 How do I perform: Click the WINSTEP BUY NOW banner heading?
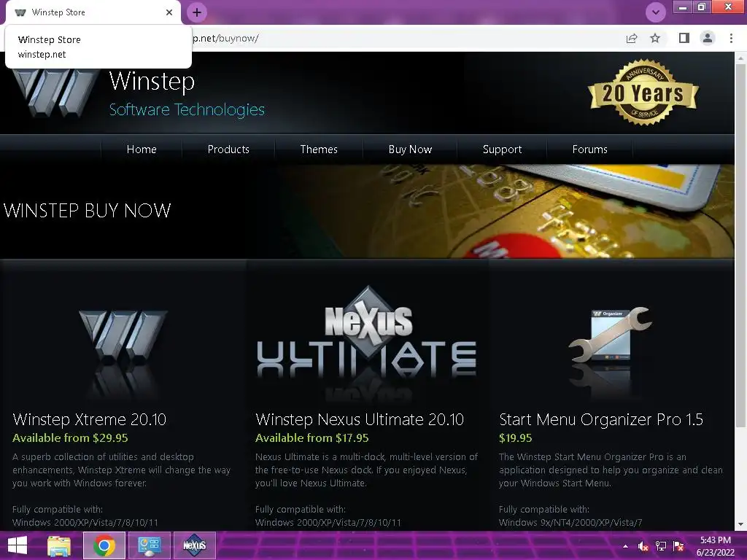coord(88,211)
